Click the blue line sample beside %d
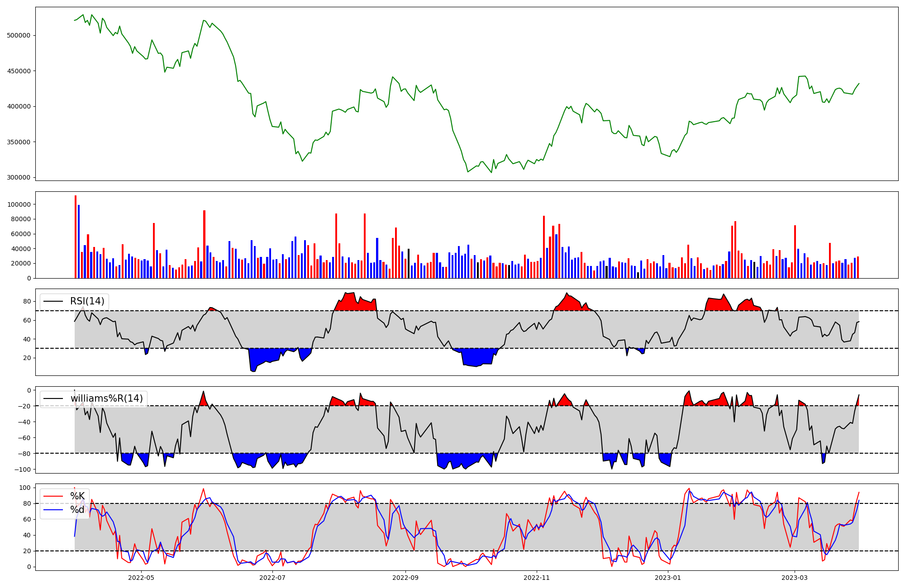905x588 pixels. click(x=53, y=510)
